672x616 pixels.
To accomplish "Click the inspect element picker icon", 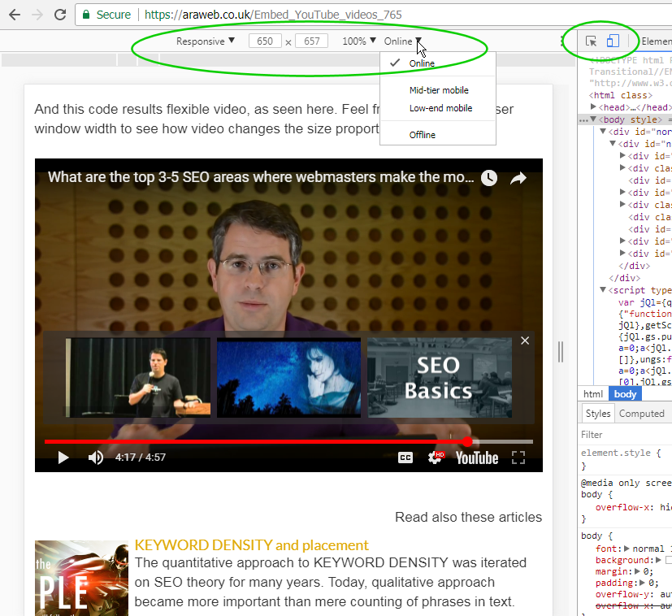I will click(591, 41).
